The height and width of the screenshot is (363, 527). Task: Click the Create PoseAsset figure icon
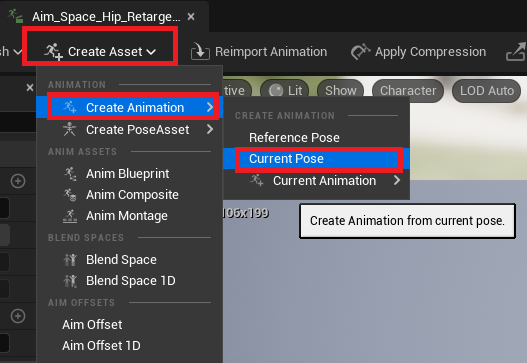[x=70, y=129]
